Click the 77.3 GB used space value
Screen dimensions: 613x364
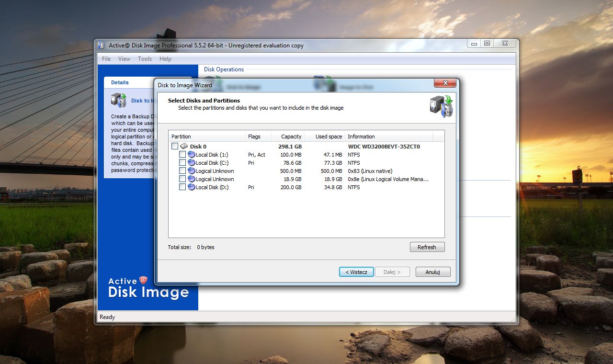(x=333, y=163)
